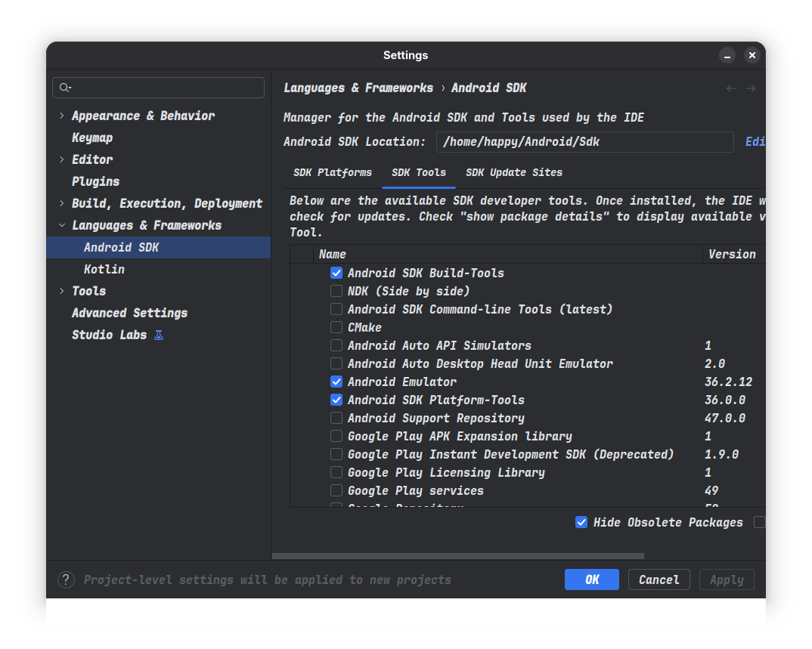The height and width of the screenshot is (649, 812).
Task: Open Studio Labs page
Action: [x=110, y=335]
